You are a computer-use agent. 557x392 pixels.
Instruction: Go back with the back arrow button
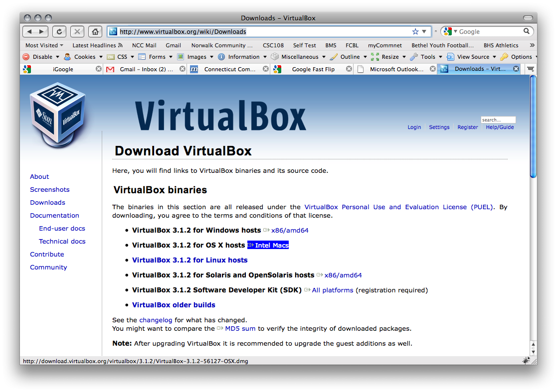29,31
